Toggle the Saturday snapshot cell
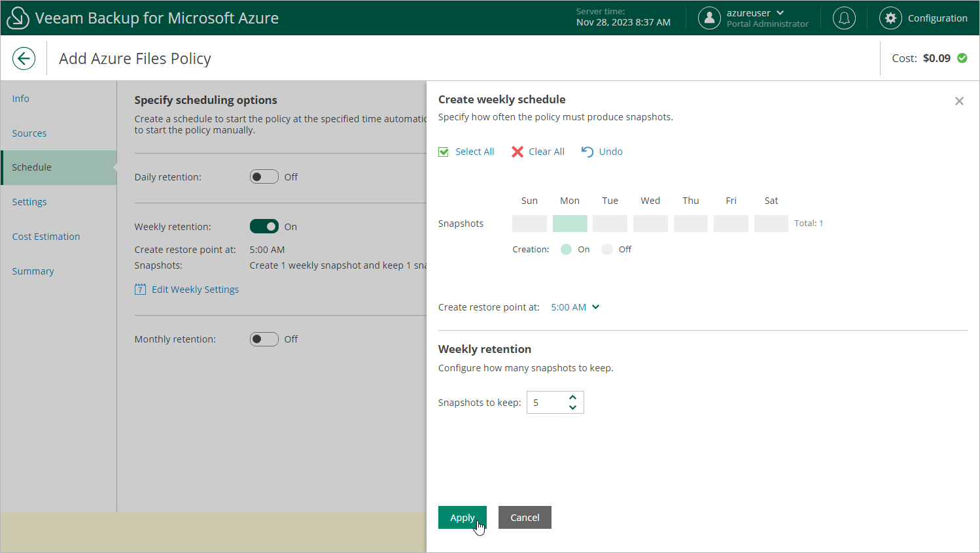Screen dimensions: 980x553 tap(771, 224)
